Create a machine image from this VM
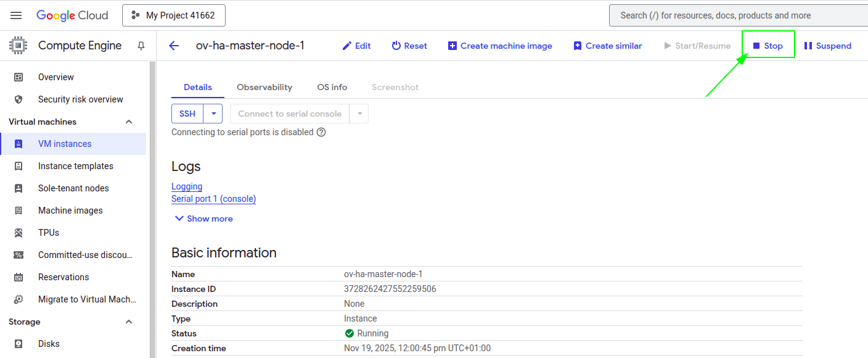The height and width of the screenshot is (358, 868). (499, 45)
